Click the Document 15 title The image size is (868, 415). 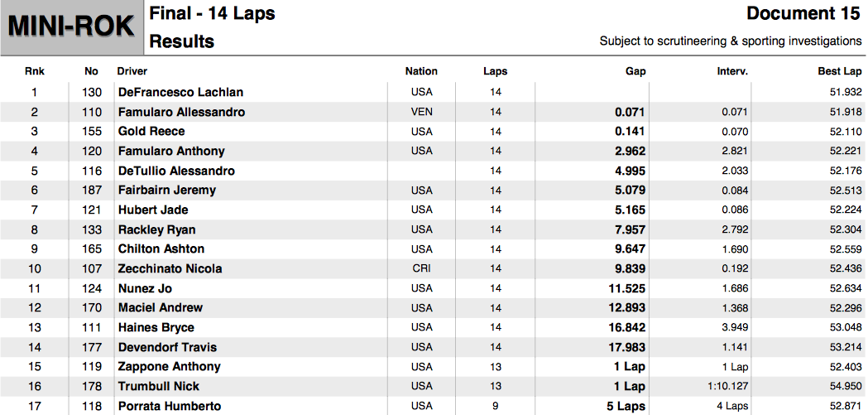click(x=803, y=13)
